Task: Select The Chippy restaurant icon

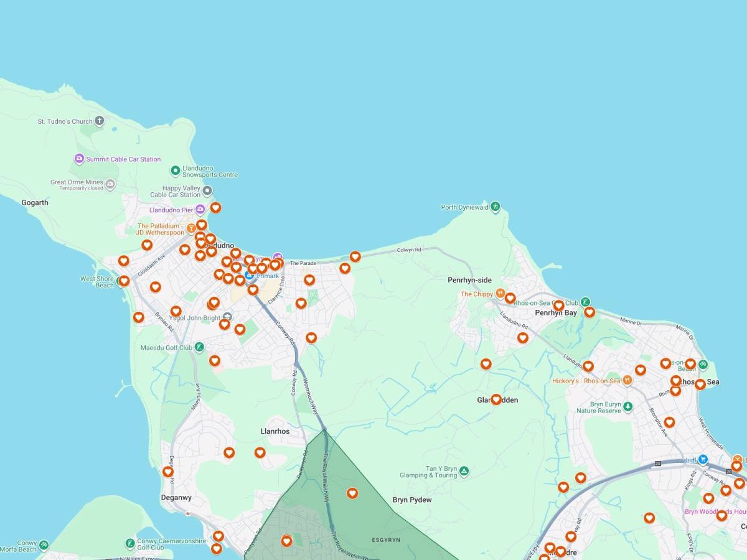Action: (x=500, y=294)
